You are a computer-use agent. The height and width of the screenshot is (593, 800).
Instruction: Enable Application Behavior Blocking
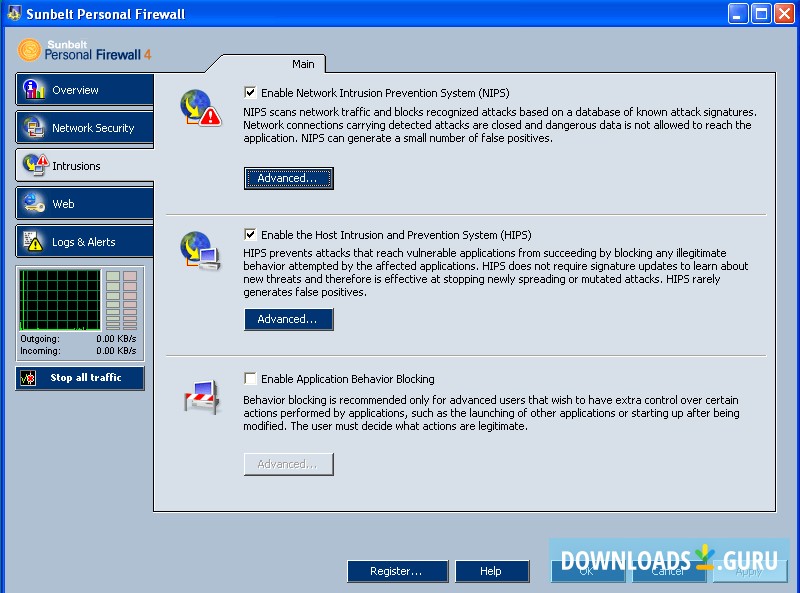251,379
